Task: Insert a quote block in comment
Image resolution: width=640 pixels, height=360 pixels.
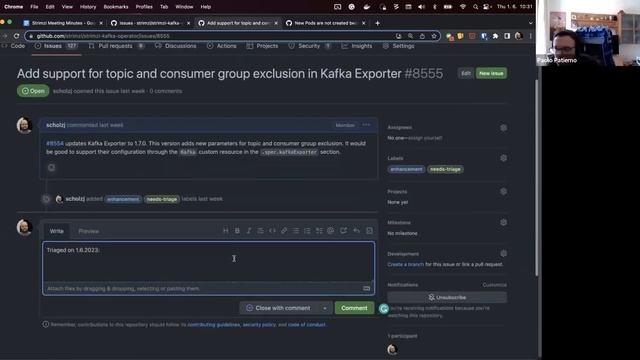Action: click(260, 231)
